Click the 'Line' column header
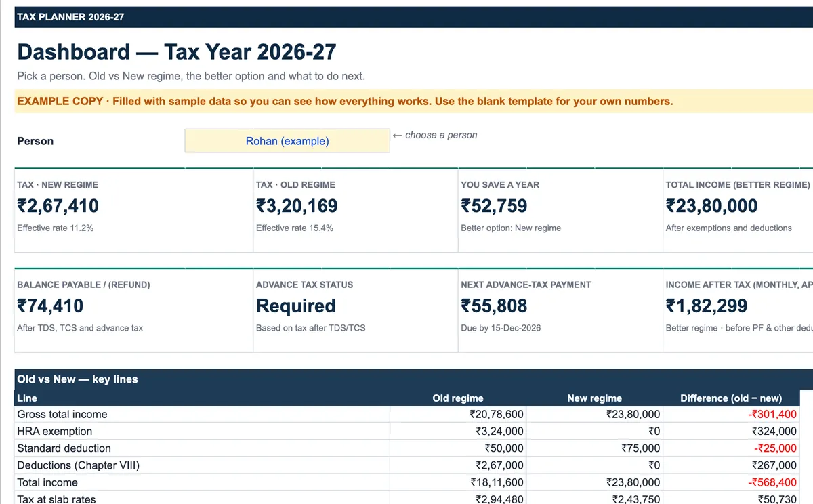 [27, 398]
